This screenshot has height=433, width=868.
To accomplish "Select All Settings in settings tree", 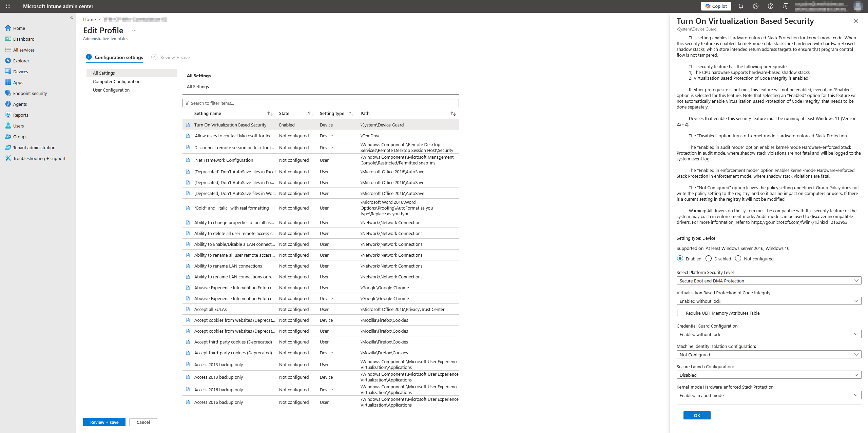I will click(x=132, y=73).
